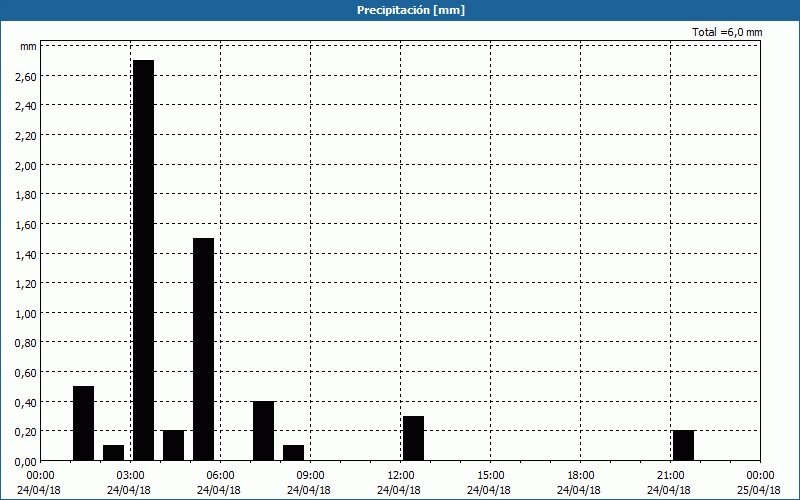The width and height of the screenshot is (800, 500).
Task: Click the 1,20 y-axis value
Action: point(26,284)
